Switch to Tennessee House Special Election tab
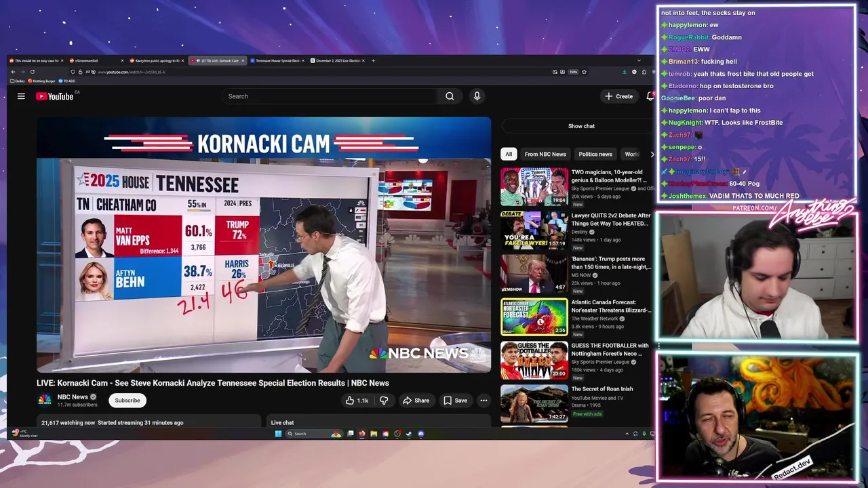The height and width of the screenshot is (488, 868). coord(277,60)
